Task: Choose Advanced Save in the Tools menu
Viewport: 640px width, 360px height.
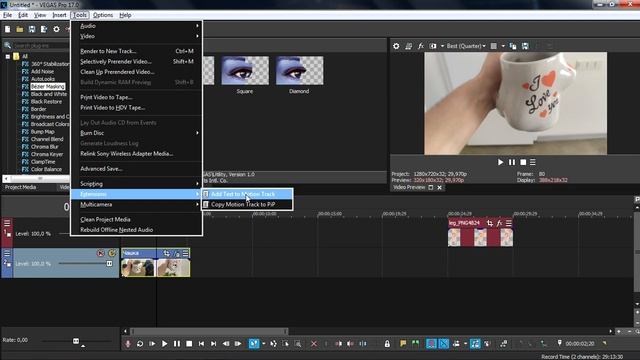Action: click(x=137, y=169)
